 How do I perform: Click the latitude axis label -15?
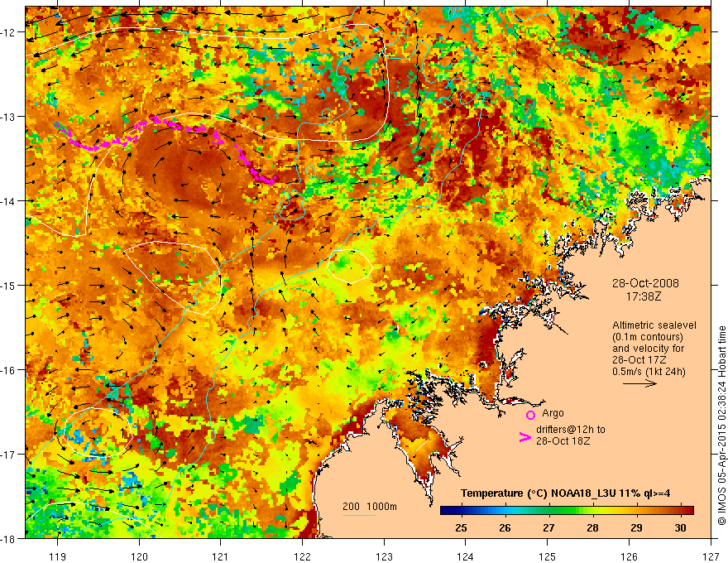point(8,285)
